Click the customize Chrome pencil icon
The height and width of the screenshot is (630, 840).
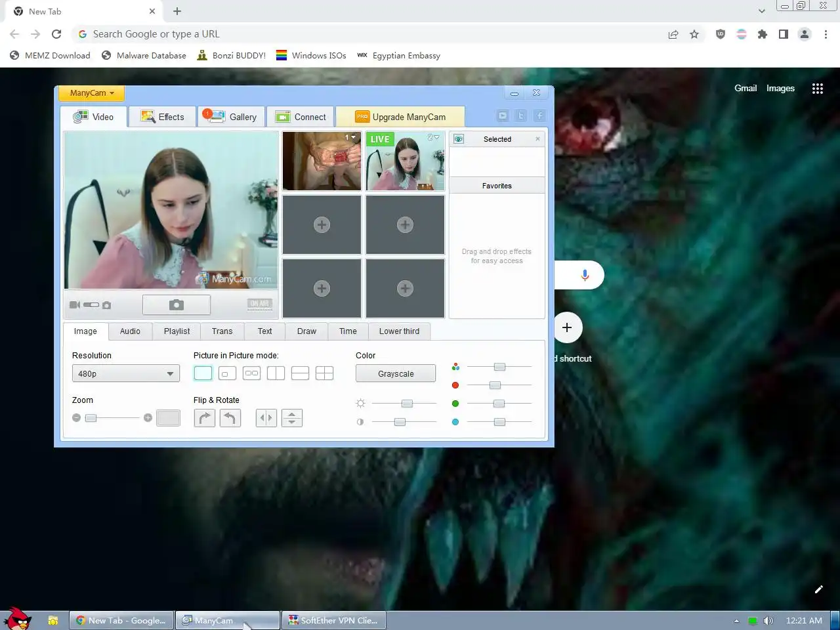click(x=818, y=589)
